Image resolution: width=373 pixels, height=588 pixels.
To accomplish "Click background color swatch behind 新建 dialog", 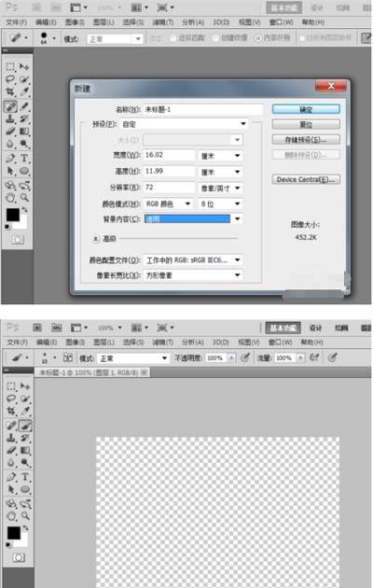I will pos(22,223).
